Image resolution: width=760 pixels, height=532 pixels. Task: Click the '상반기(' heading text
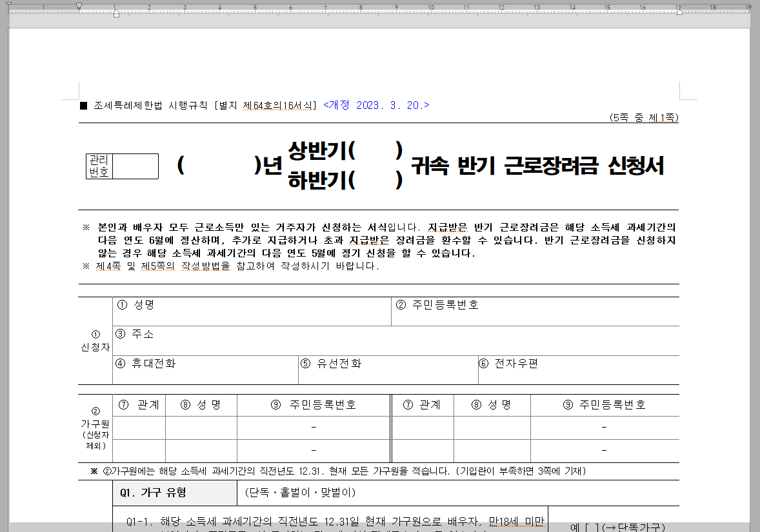[322, 151]
